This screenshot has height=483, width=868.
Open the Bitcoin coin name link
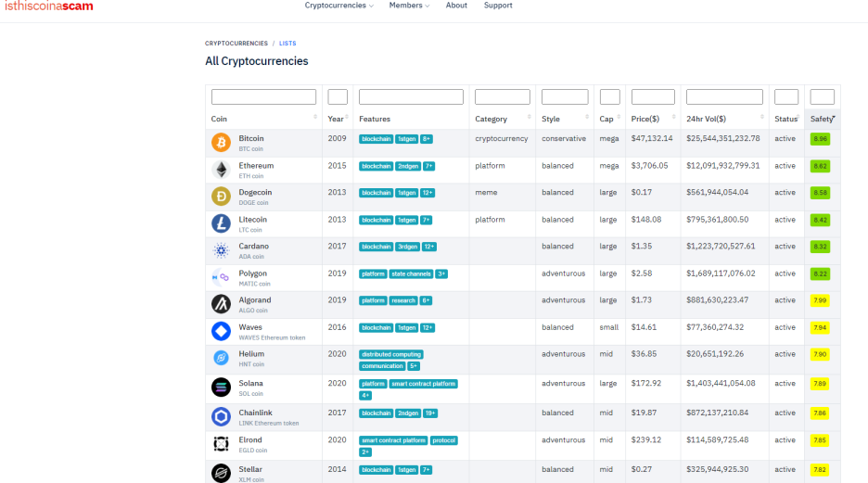(x=251, y=138)
